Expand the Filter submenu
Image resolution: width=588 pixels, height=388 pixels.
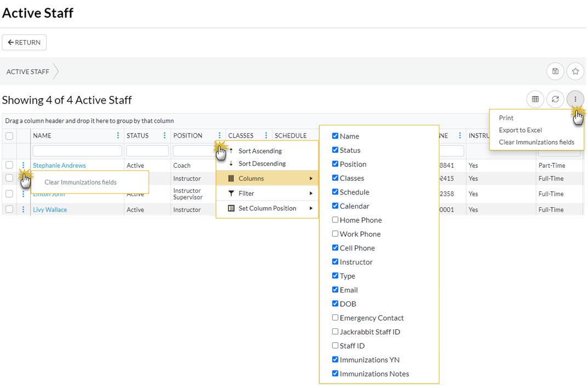coord(267,193)
